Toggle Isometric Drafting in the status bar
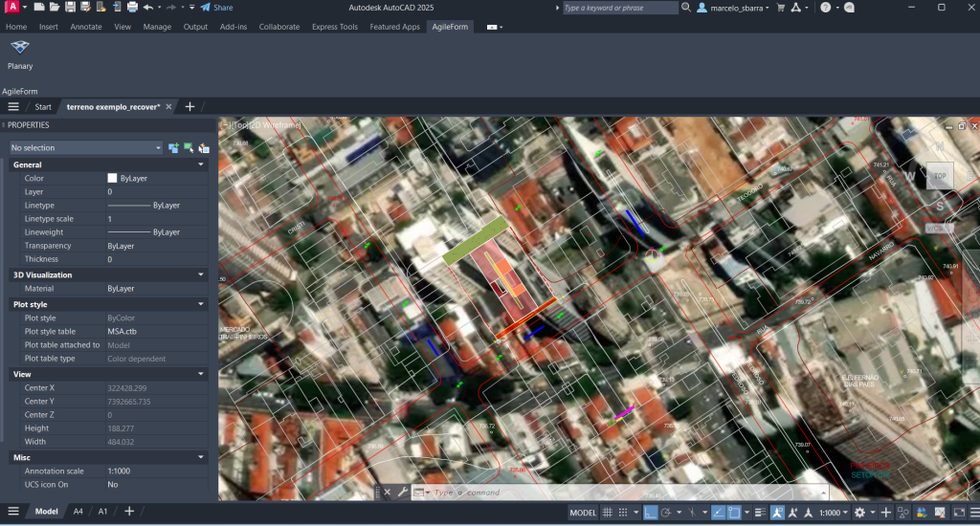The height and width of the screenshot is (526, 980). point(692,513)
